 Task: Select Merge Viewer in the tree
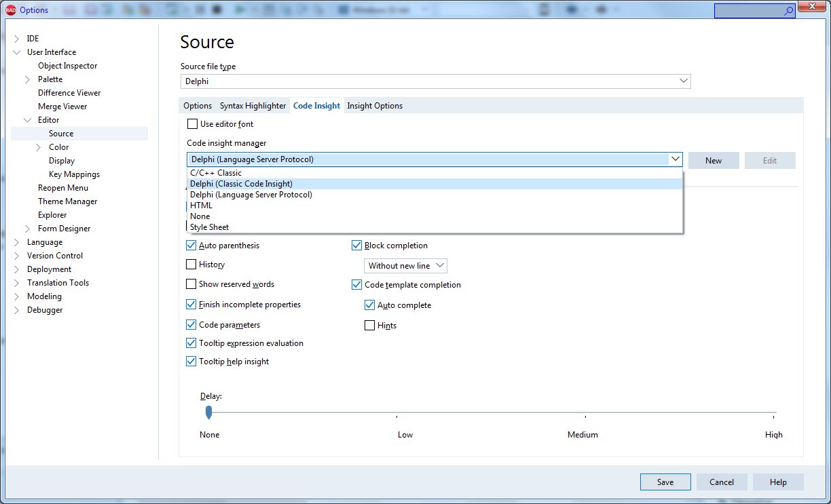[62, 106]
